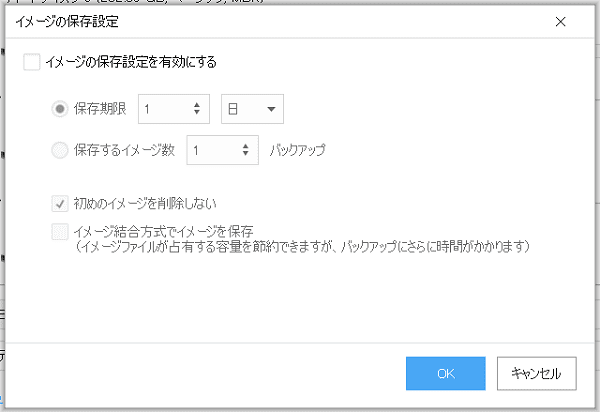Enable the イメージの保存設定を有効にする checkbox
Image resolution: width=600 pixels, height=412 pixels.
pyautogui.click(x=32, y=62)
